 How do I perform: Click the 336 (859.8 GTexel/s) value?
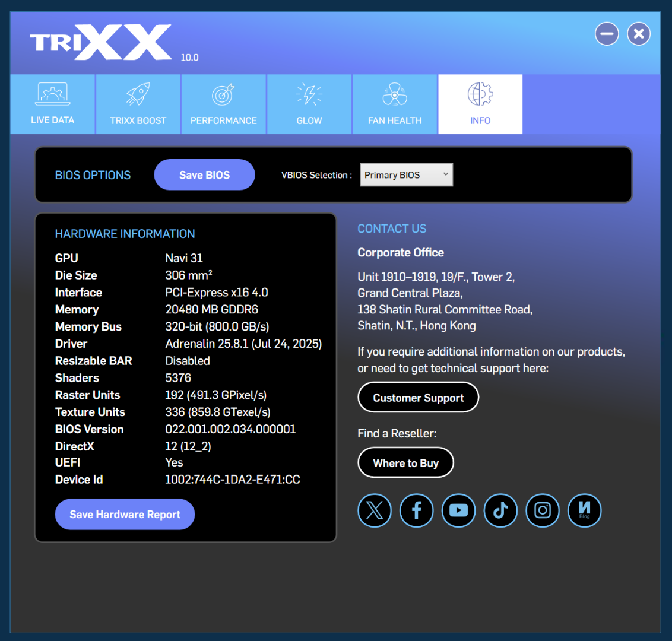click(x=218, y=412)
